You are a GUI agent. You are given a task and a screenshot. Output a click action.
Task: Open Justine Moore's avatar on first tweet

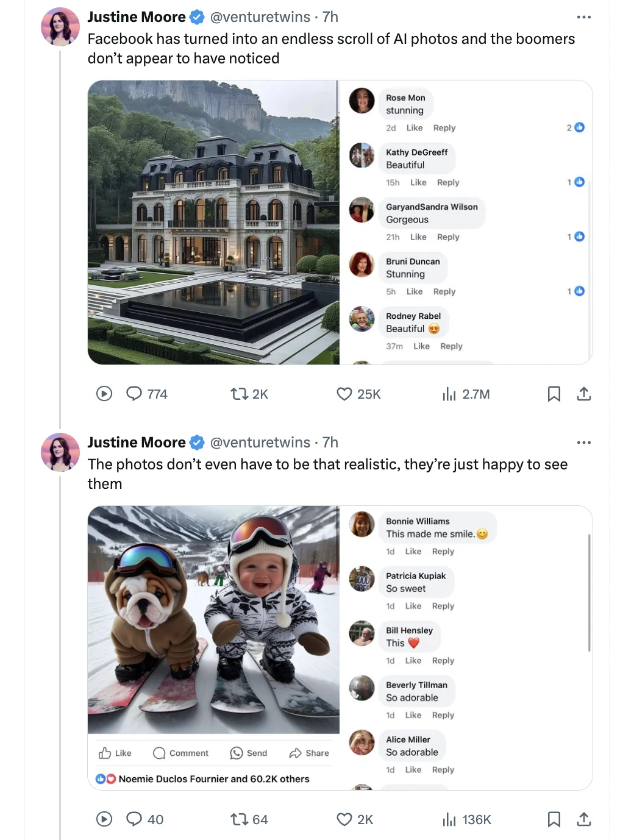click(60, 27)
